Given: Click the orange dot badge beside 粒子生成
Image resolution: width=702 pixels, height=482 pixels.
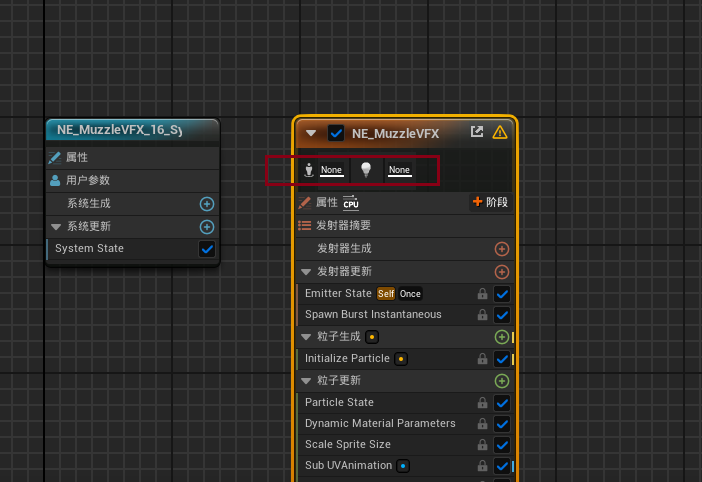Looking at the screenshot, I should click(x=372, y=337).
